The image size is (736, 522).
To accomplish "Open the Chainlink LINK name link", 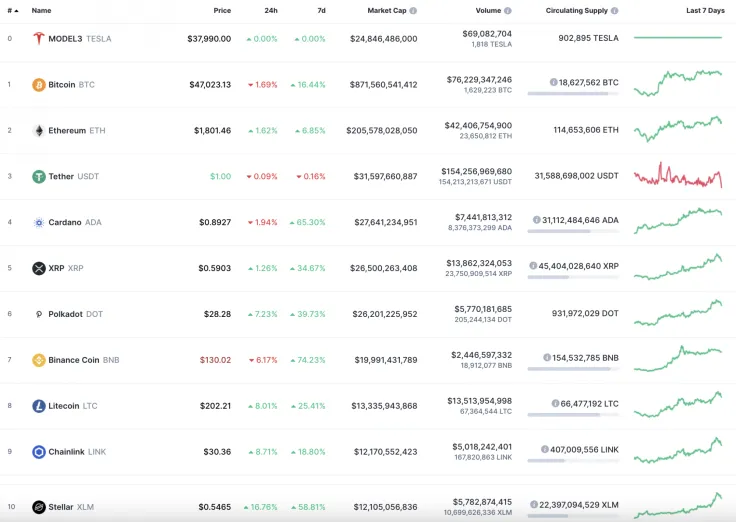I will point(77,452).
